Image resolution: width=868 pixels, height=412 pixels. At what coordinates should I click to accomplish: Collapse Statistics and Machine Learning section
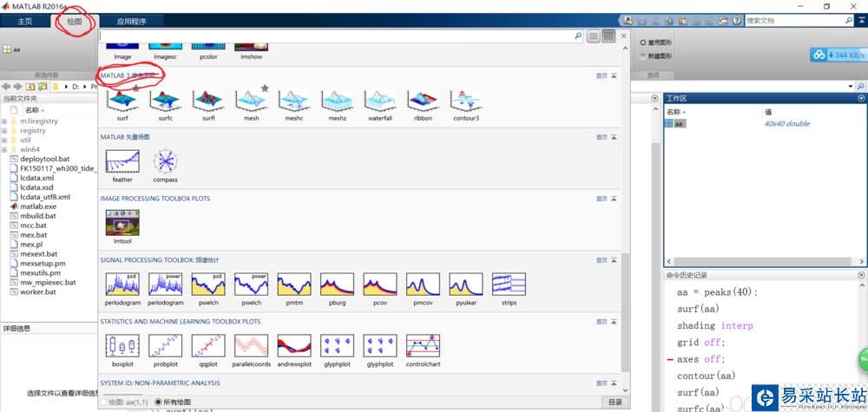click(614, 321)
